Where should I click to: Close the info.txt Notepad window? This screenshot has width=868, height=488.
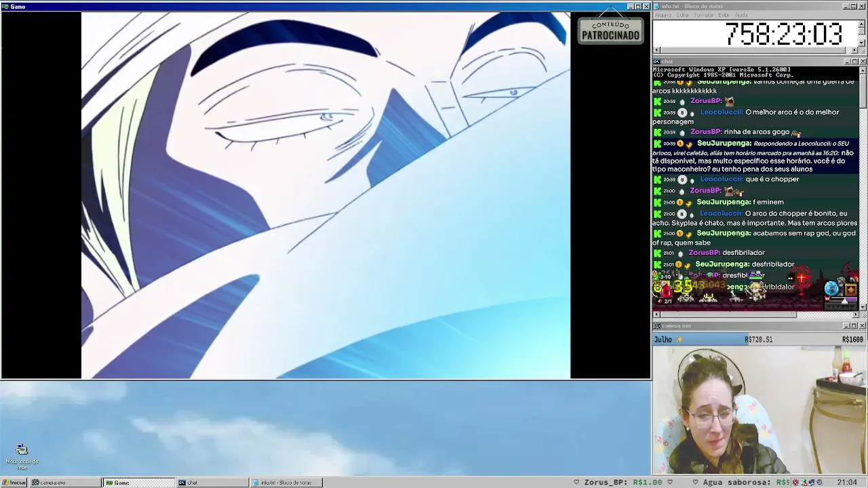coord(863,7)
